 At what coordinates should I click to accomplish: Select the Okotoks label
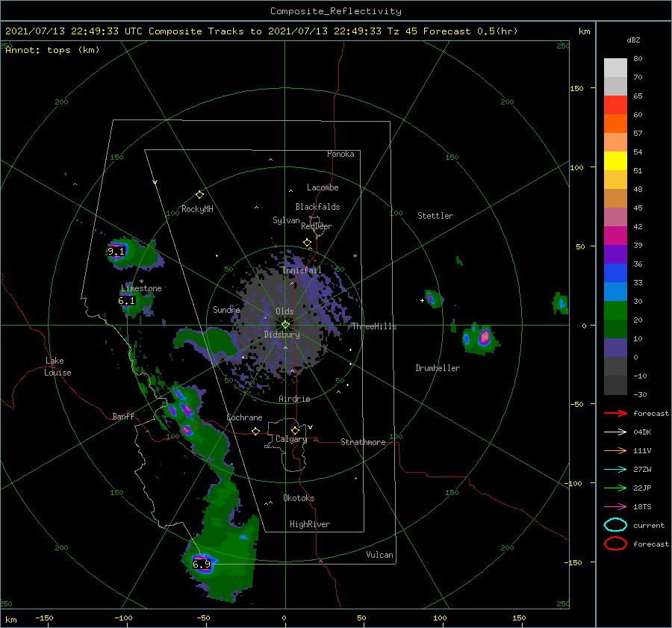(299, 498)
